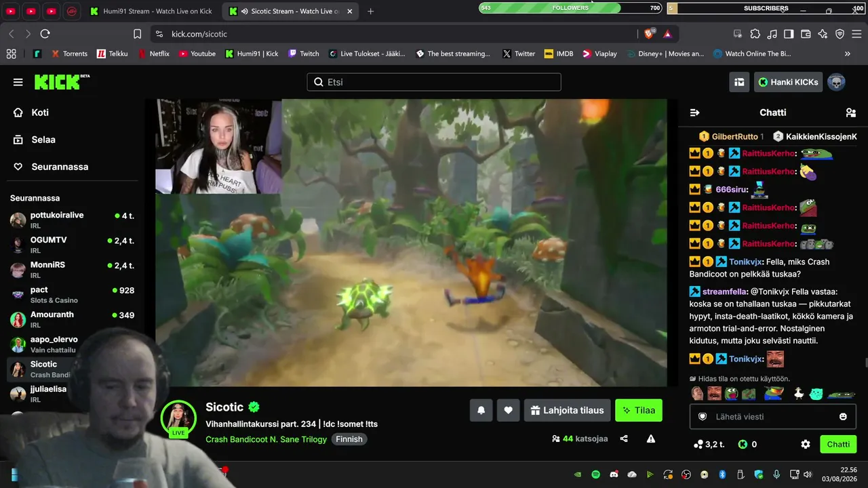Viewport: 868px width, 488px height.
Task: Click the Lähetä viesti chat input
Action: [772, 416]
